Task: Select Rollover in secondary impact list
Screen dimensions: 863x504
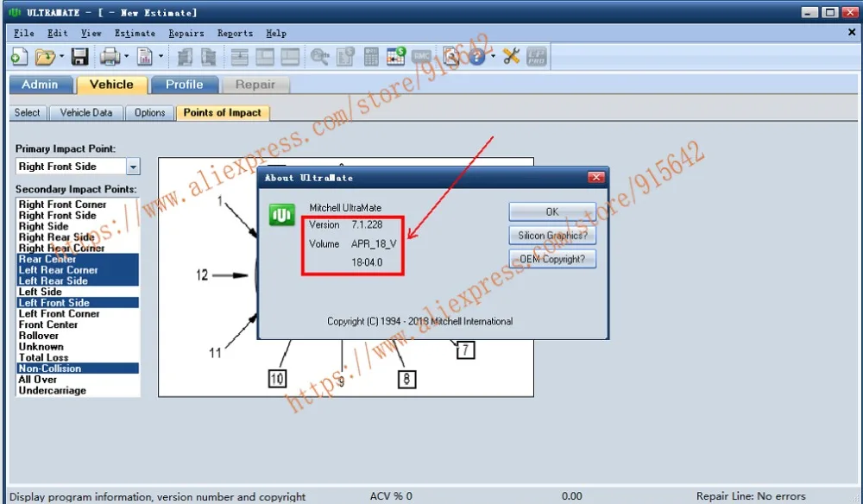Action: (x=78, y=336)
